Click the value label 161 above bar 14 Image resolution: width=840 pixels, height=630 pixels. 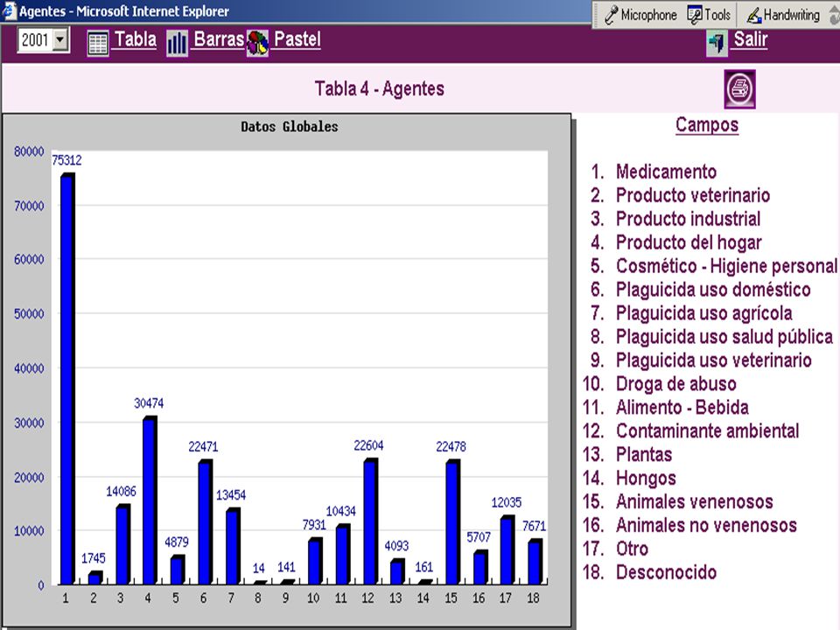423,567
